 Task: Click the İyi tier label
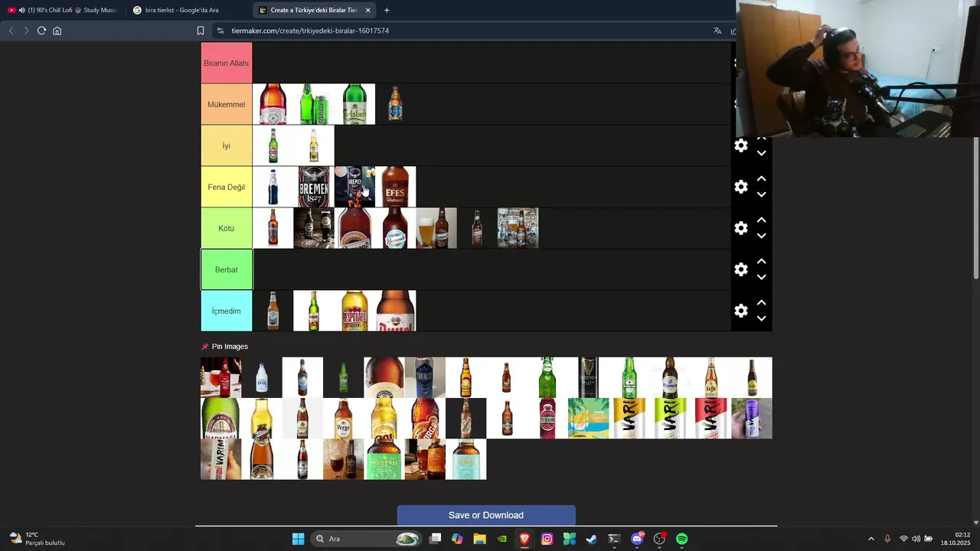(227, 145)
